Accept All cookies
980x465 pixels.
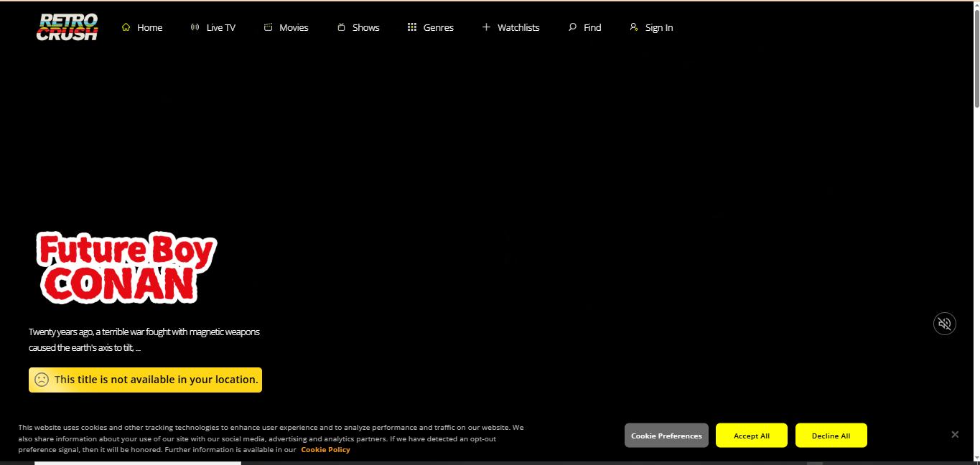point(752,436)
